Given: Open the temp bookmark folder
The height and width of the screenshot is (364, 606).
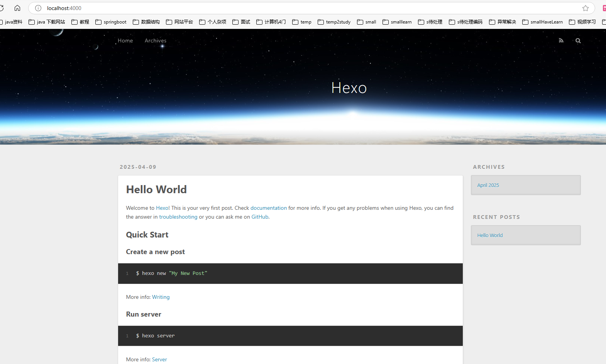Looking at the screenshot, I should [302, 22].
